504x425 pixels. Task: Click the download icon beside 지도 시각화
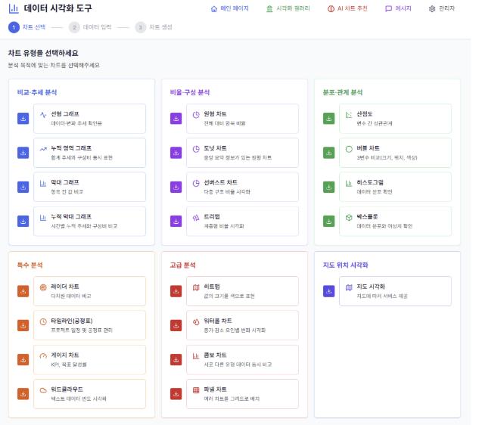pos(328,291)
